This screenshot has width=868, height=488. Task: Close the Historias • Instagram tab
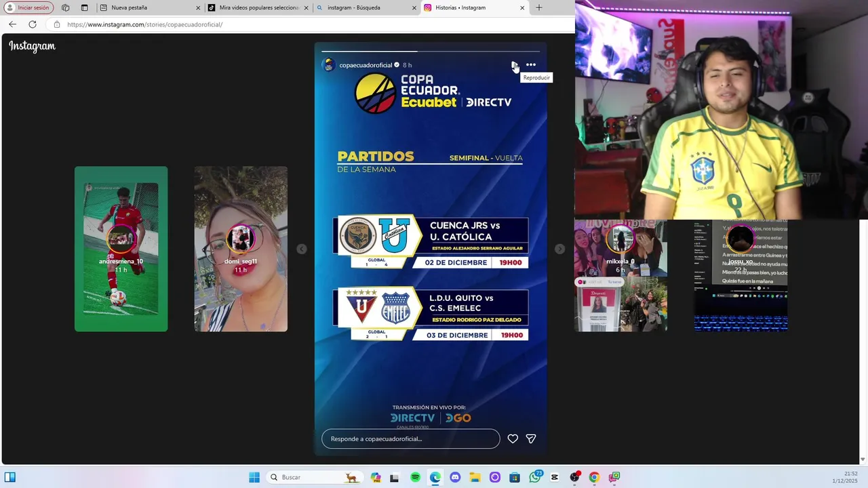click(x=522, y=7)
